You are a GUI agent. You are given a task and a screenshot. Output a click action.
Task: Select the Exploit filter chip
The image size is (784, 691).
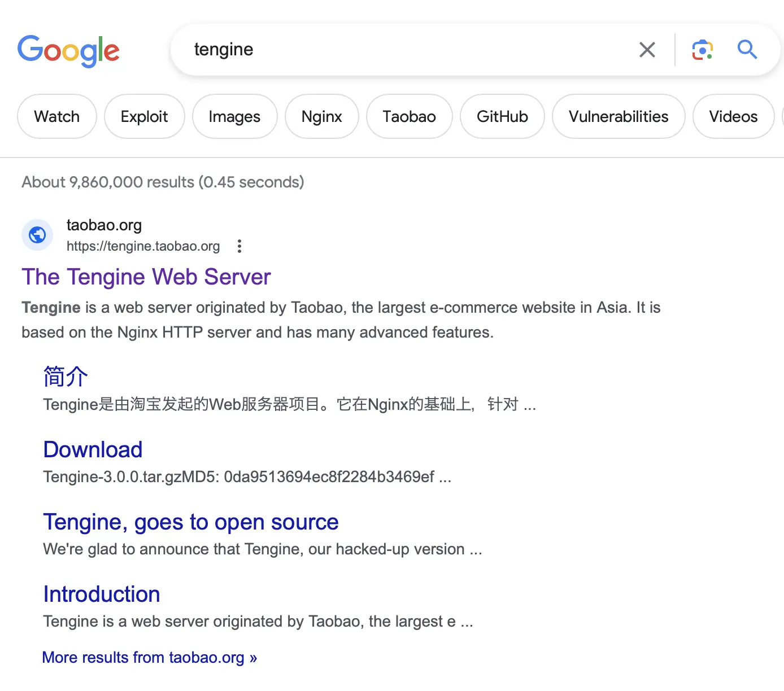[x=145, y=116]
